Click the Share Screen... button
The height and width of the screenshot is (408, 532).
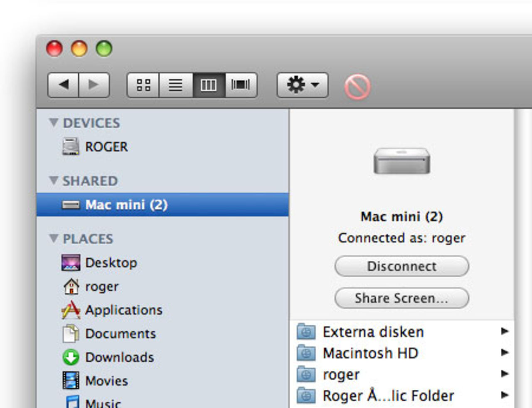(401, 298)
